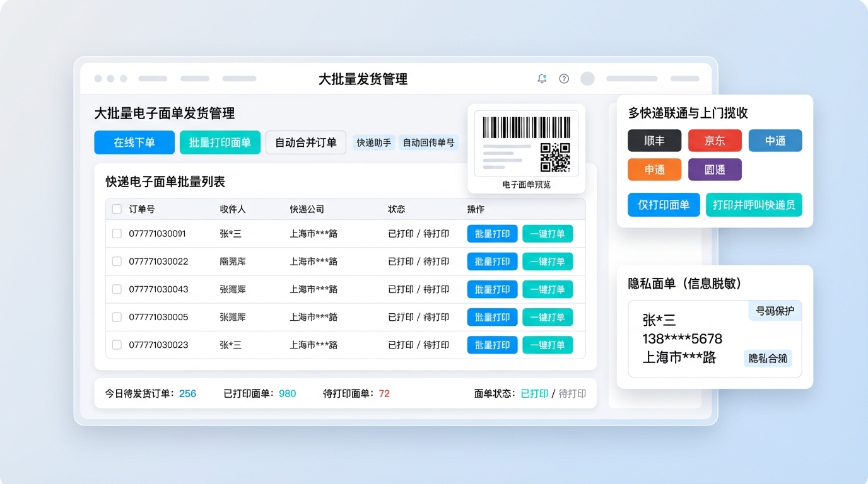Open the help question mark icon
This screenshot has width=868, height=484.
point(564,79)
